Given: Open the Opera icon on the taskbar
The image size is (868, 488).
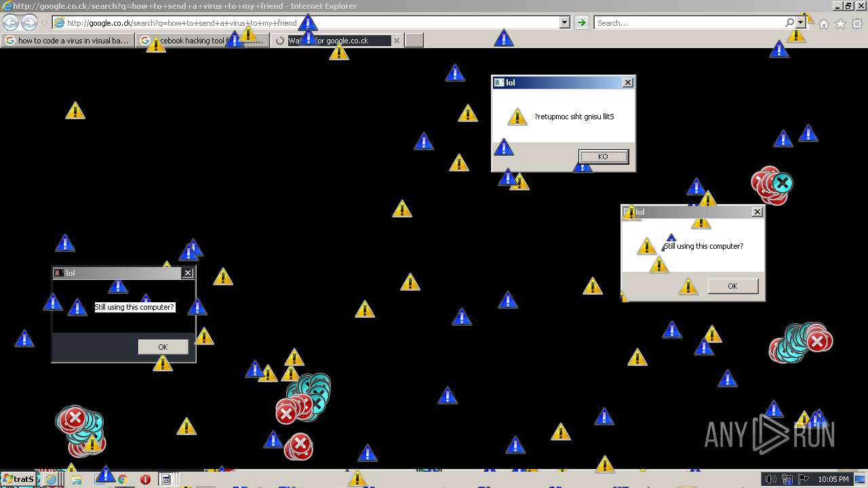Looking at the screenshot, I should pos(145,479).
